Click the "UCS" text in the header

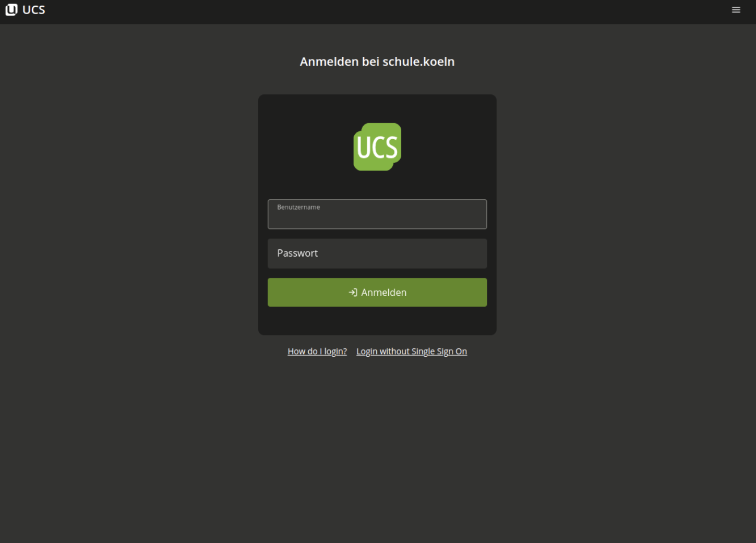pyautogui.click(x=33, y=10)
